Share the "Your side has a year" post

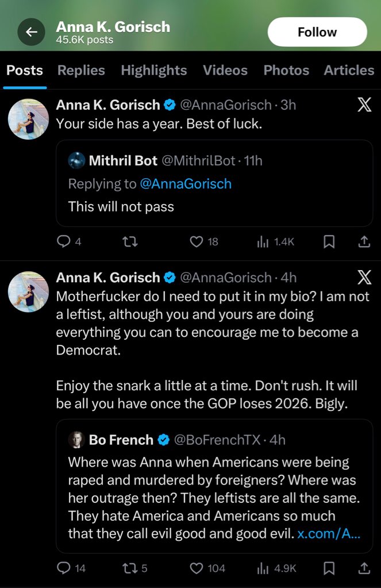pos(364,242)
